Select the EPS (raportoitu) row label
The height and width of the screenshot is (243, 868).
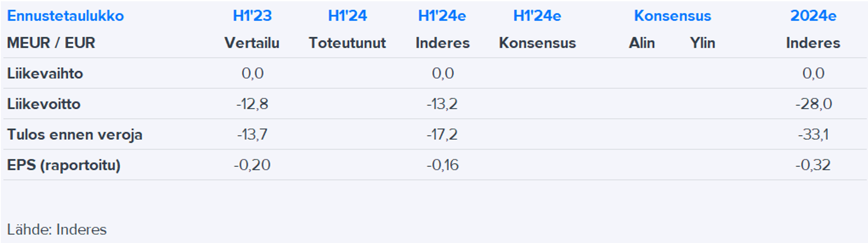coord(64,165)
